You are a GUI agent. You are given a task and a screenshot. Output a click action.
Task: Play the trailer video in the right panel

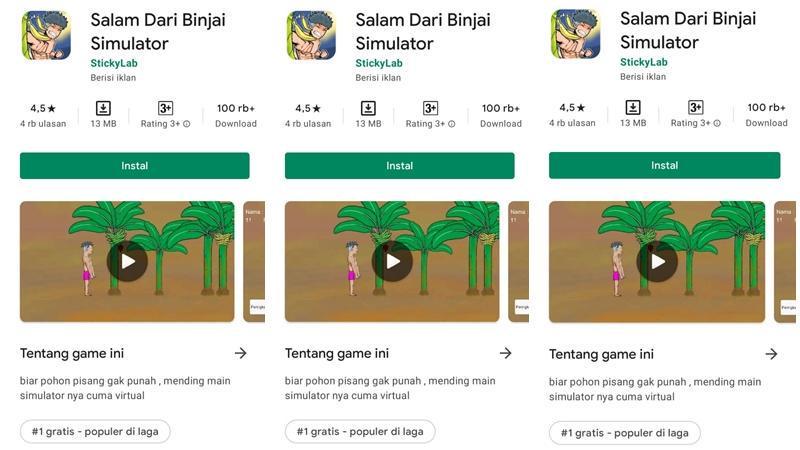point(657,262)
